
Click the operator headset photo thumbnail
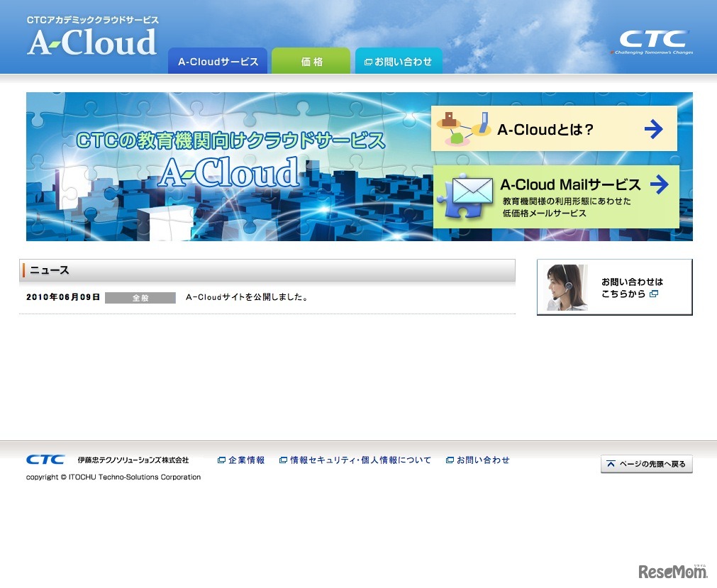pos(565,287)
